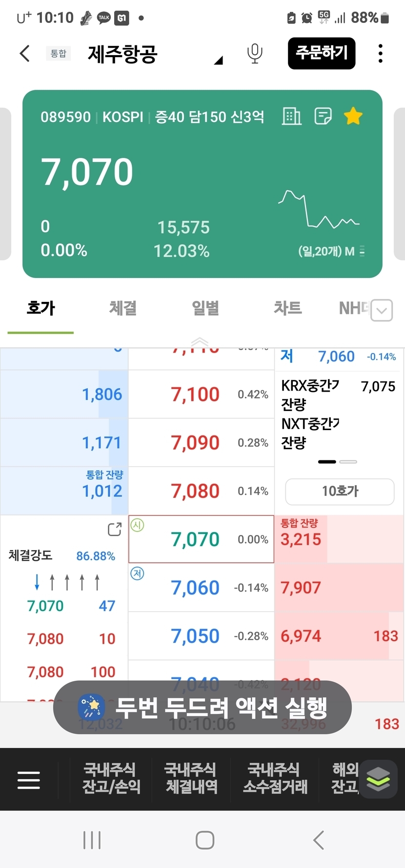Tap the back arrow in header

click(x=25, y=53)
